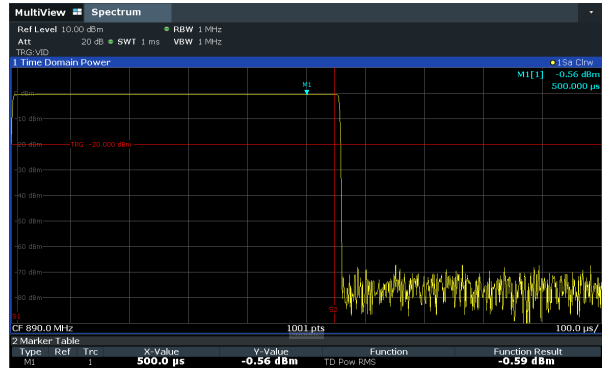
Task: Click the MultiView grid icon
Action: pyautogui.click(x=77, y=12)
